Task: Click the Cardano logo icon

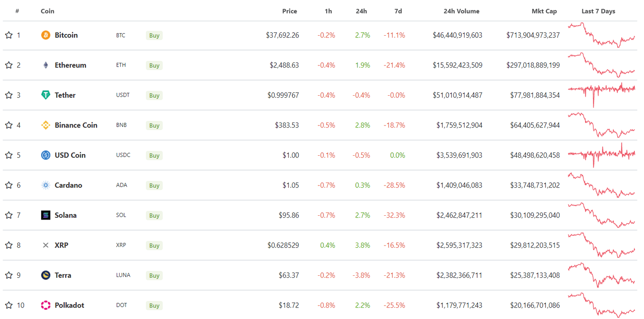Action: pyautogui.click(x=46, y=185)
